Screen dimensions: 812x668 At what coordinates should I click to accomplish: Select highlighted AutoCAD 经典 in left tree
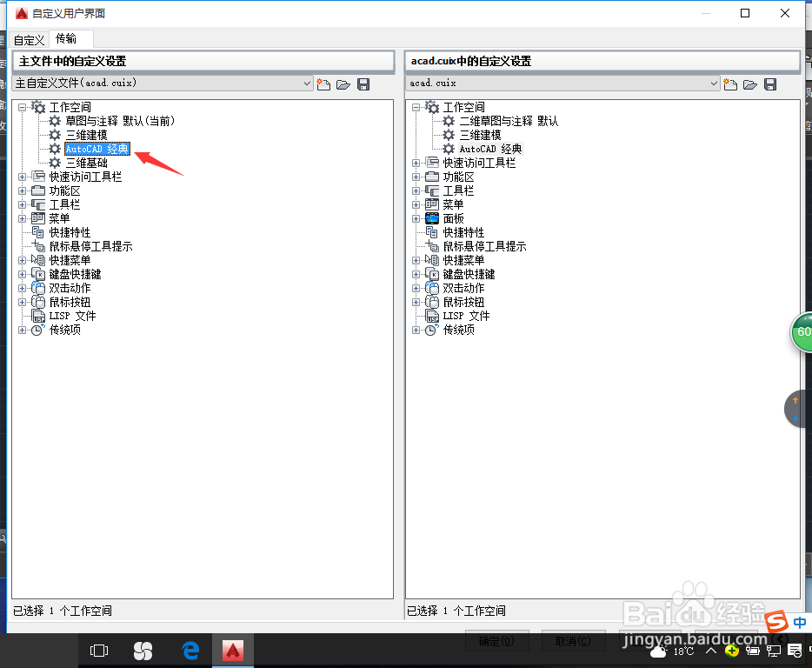pos(97,150)
